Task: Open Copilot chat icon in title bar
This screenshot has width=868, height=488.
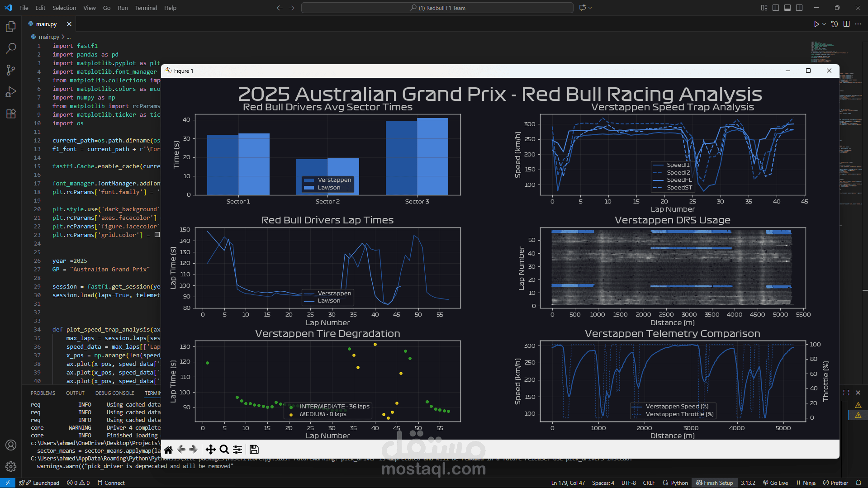Action: (583, 8)
